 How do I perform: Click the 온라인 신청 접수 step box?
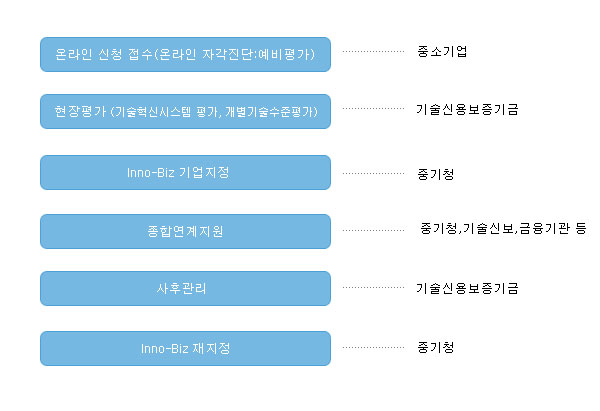pos(185,54)
